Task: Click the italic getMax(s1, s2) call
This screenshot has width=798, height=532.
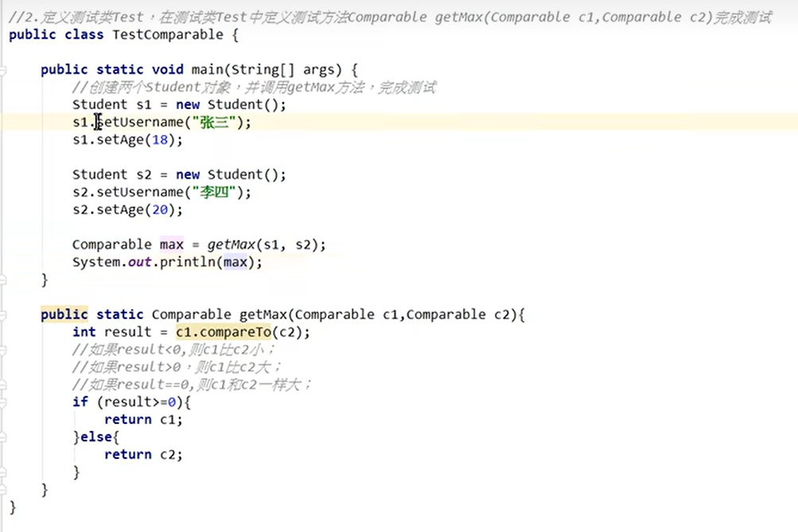Action: pos(266,245)
